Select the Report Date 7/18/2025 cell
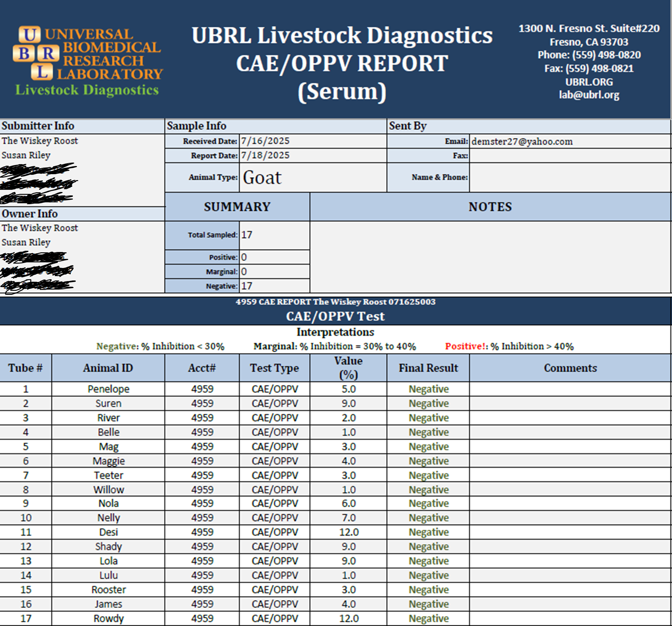Screen dimensions: 672x626 tap(312, 155)
